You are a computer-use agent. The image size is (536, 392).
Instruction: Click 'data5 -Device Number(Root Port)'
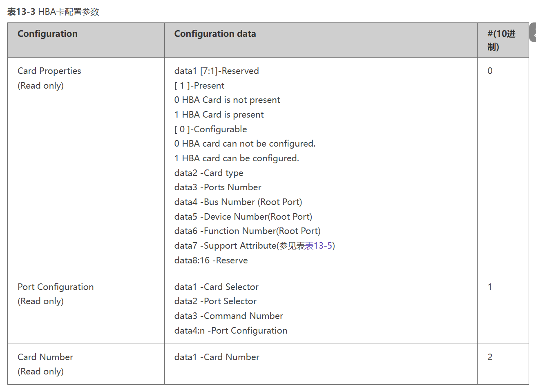coord(243,217)
